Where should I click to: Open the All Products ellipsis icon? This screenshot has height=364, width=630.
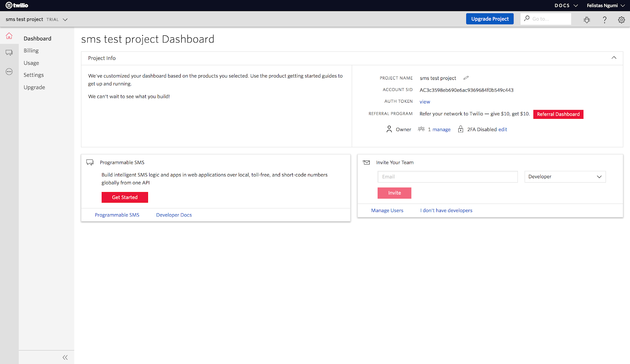[9, 72]
